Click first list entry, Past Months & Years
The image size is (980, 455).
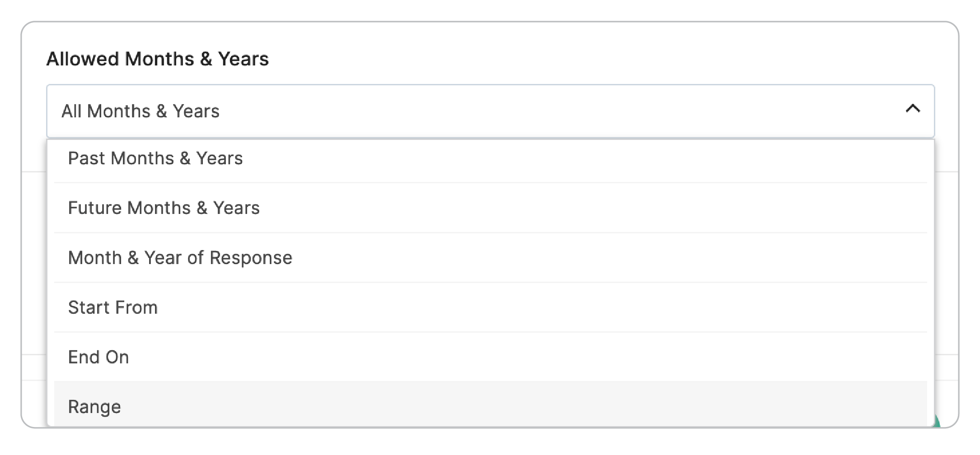155,158
